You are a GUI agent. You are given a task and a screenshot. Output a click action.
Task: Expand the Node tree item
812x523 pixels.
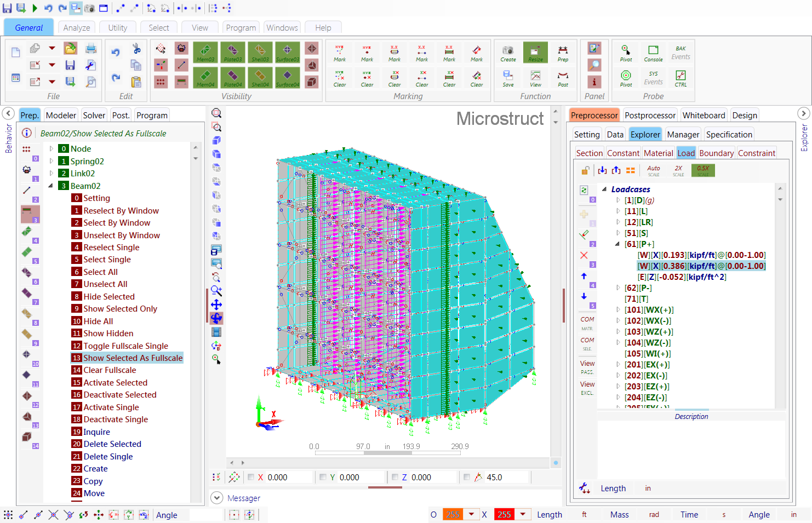pos(52,148)
